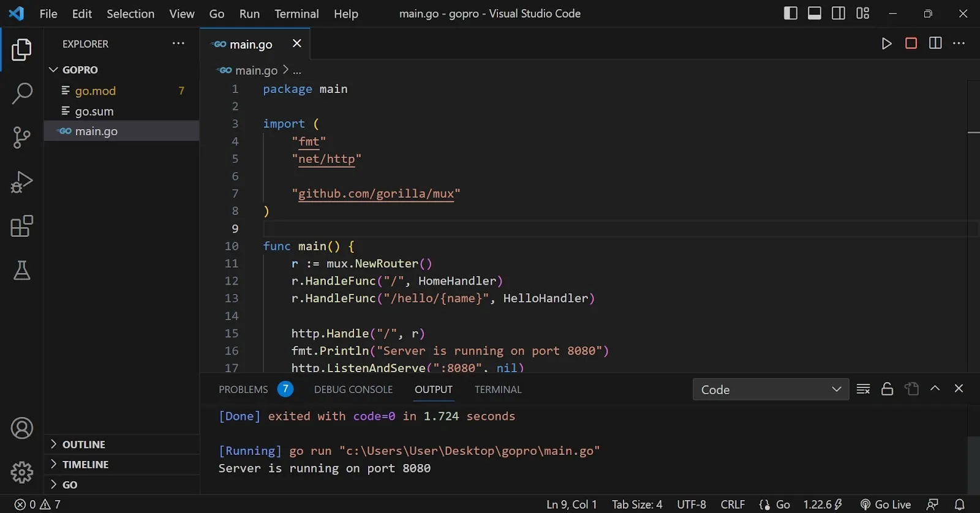
Task: Open go.sum in the file explorer
Action: click(x=122, y=111)
